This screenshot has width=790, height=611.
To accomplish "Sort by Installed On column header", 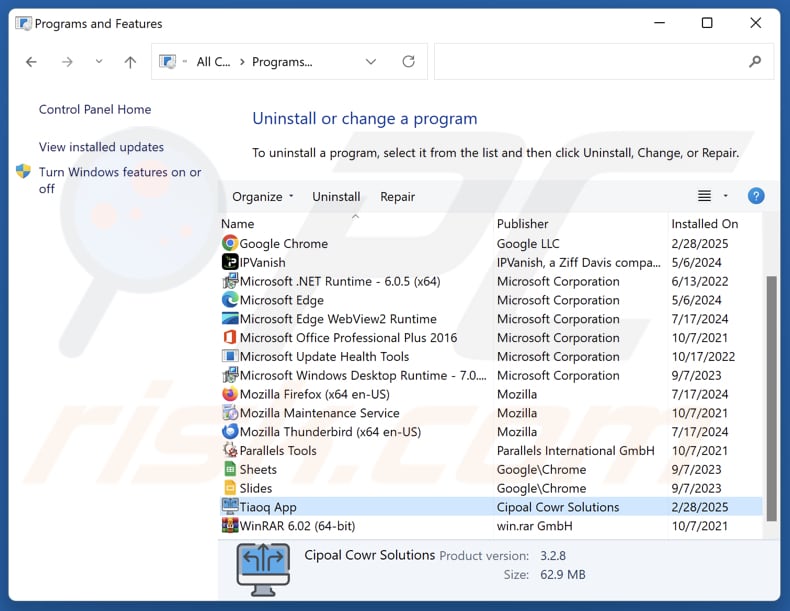I will (704, 224).
